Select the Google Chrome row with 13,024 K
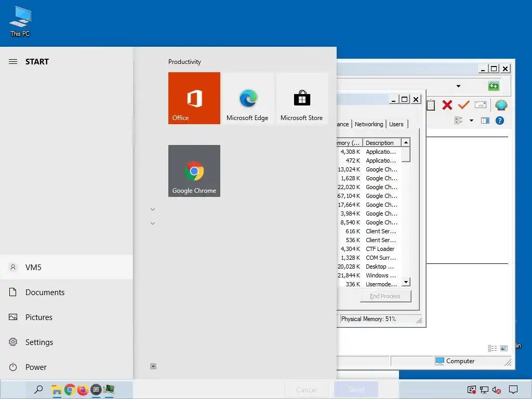This screenshot has width=532, height=399. click(x=369, y=169)
